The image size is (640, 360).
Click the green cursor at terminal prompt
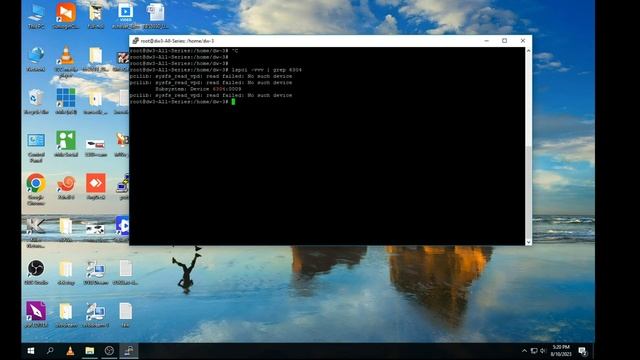pyautogui.click(x=233, y=102)
